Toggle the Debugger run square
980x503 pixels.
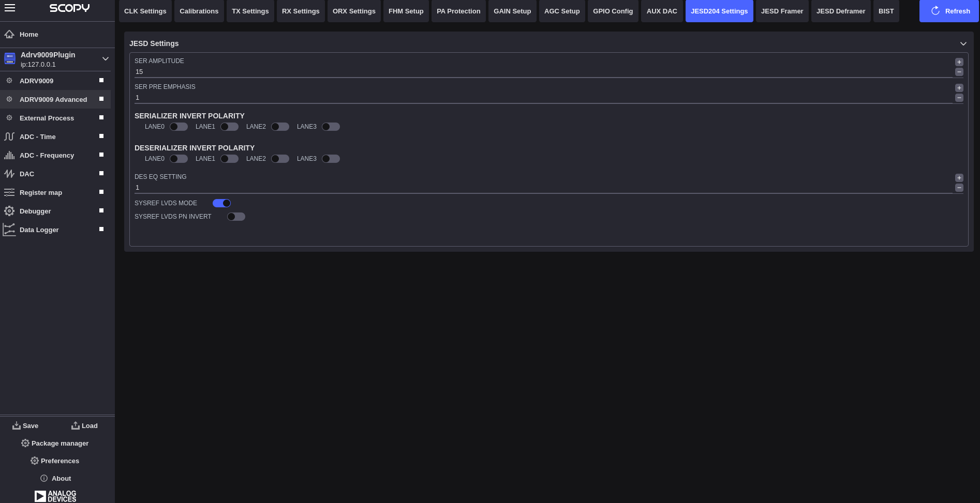click(x=101, y=210)
